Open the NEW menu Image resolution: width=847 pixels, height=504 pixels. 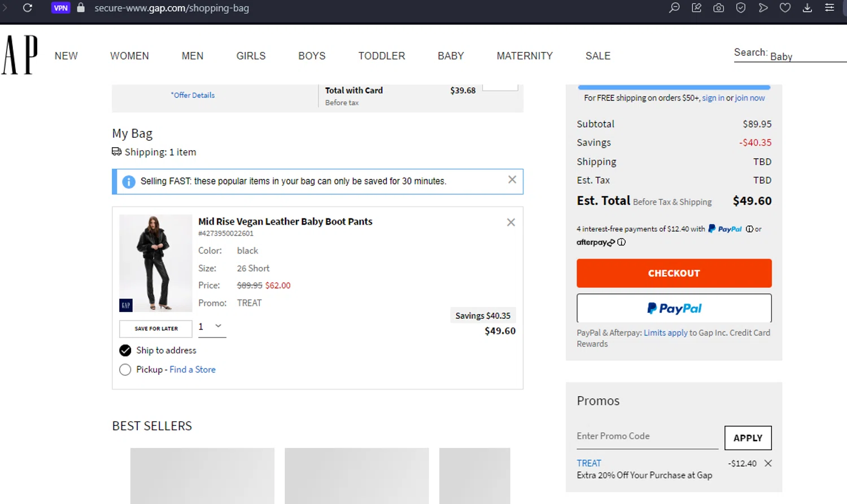66,56
